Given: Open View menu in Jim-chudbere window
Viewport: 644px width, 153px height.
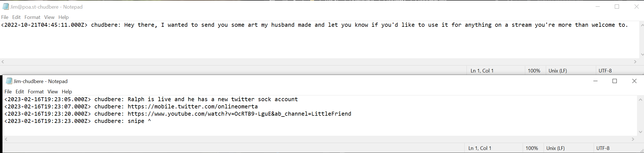Looking at the screenshot, I should 53,92.
